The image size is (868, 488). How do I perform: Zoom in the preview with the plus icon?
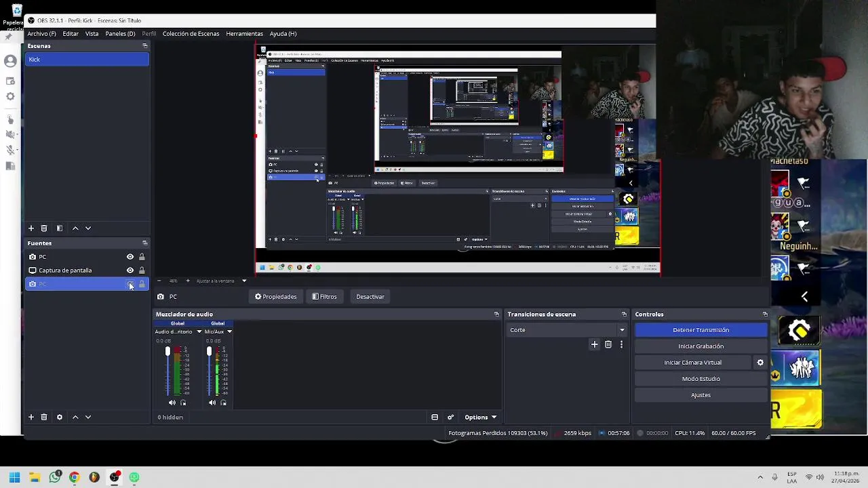(188, 281)
